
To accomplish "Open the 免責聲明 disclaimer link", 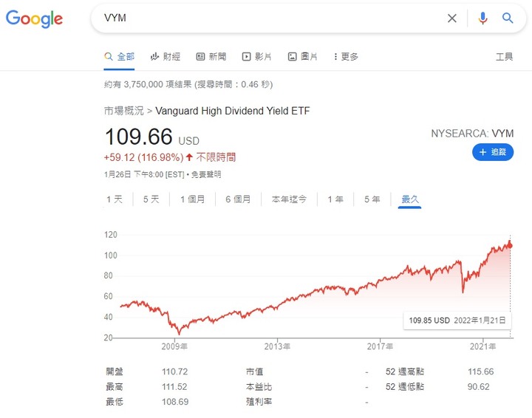I will pyautogui.click(x=206, y=174).
